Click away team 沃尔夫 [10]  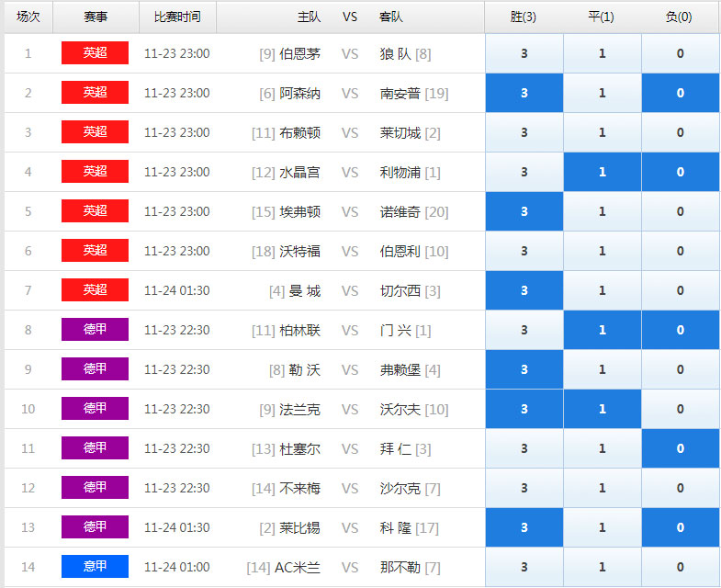pos(414,410)
